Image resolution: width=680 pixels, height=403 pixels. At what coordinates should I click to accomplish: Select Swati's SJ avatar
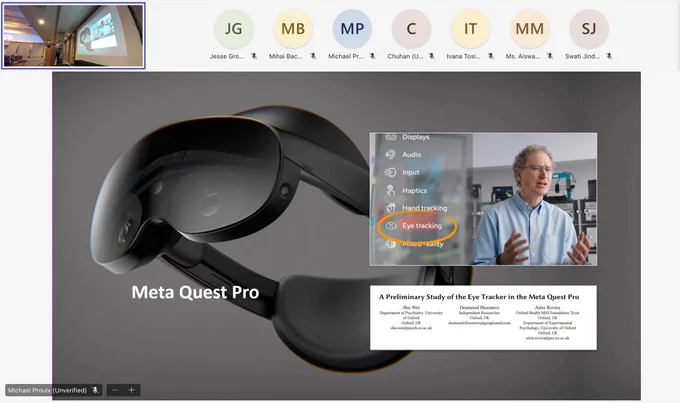pos(589,29)
